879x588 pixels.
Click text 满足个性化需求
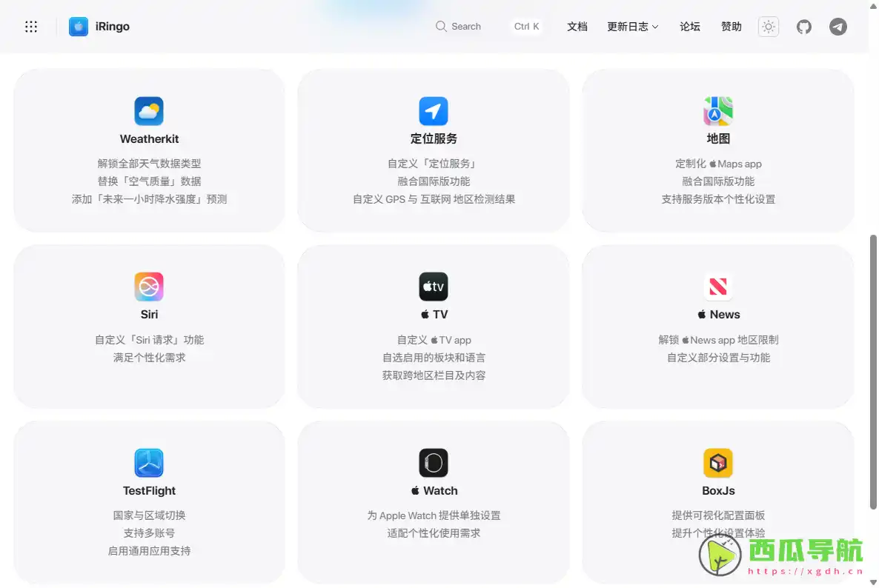(149, 358)
